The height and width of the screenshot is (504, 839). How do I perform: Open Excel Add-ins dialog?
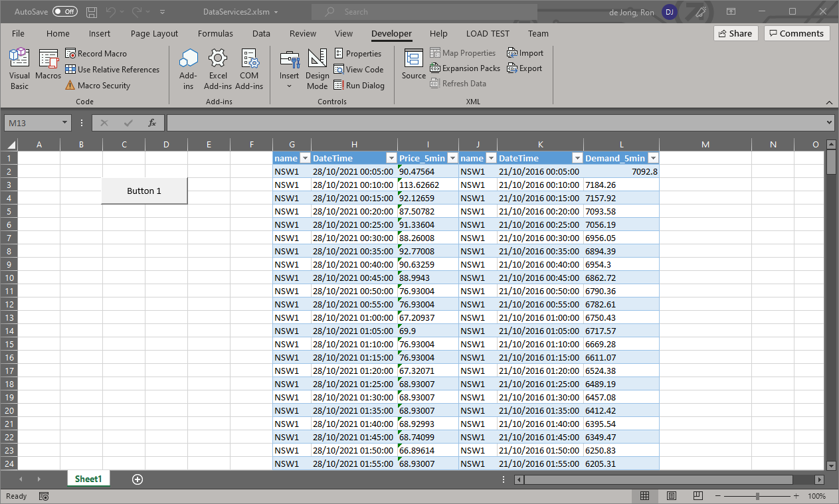pyautogui.click(x=218, y=69)
